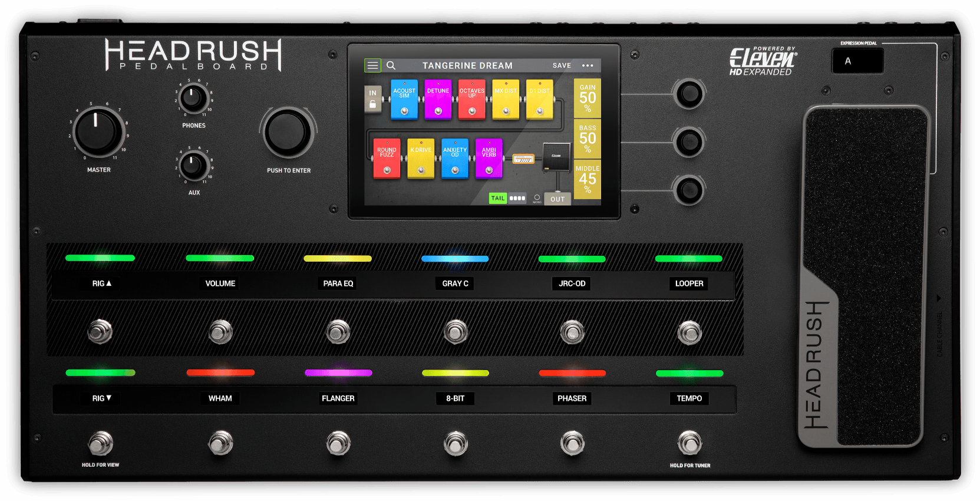Viewport: 980px width, 501px height.
Task: Click the VOLUME scribble label
Action: click(x=220, y=284)
